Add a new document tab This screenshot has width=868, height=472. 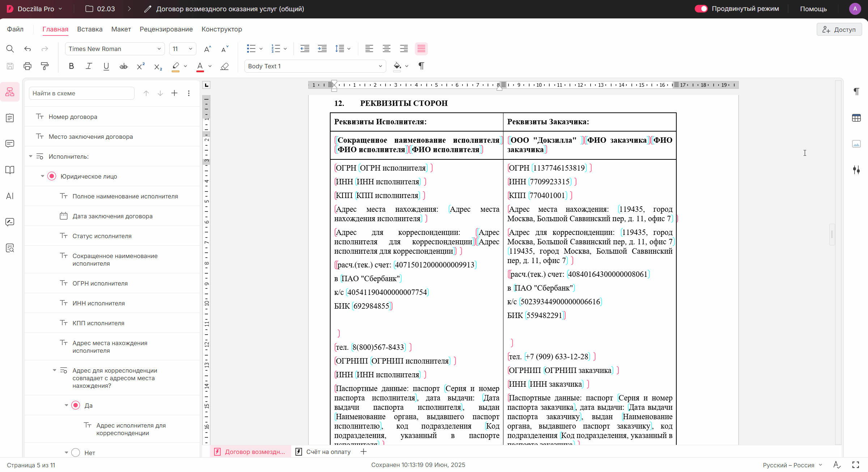click(x=363, y=452)
